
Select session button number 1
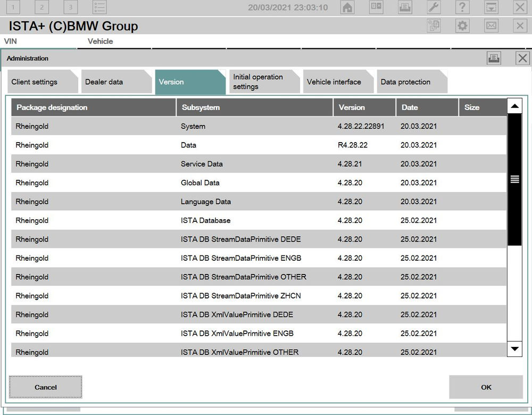coord(13,7)
